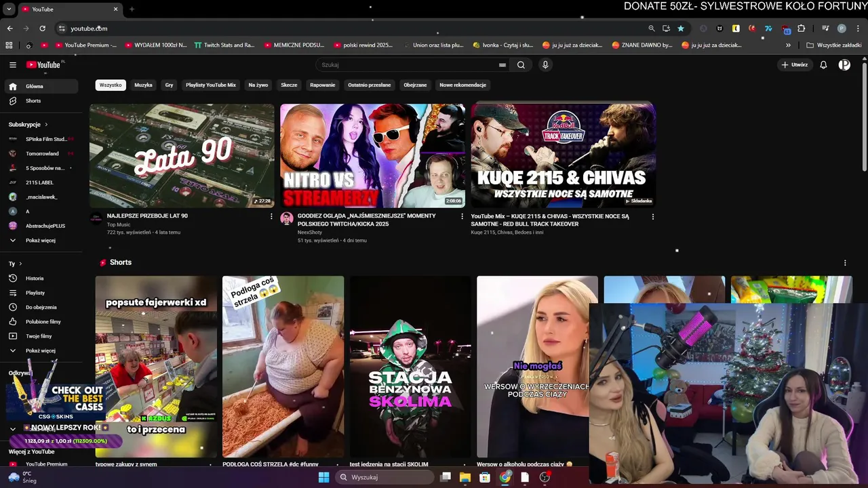Click the Windows taskbar Wyszukaj search box
Screen dimensions: 868x488
384,477
